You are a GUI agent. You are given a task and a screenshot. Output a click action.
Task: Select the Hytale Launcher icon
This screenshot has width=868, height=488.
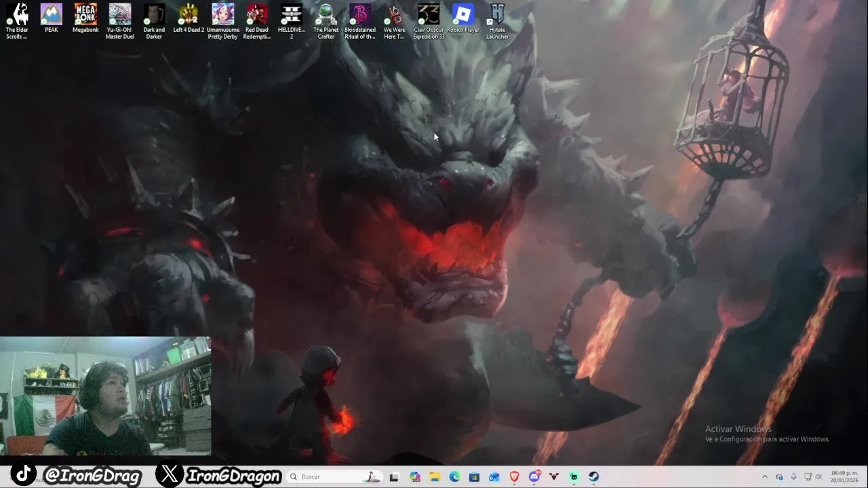coord(497,21)
